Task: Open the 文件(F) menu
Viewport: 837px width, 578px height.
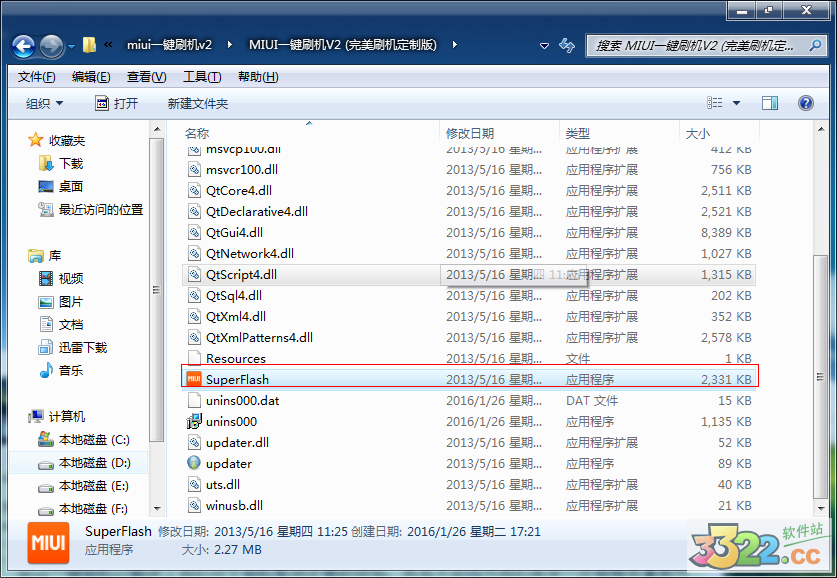Action: pyautogui.click(x=36, y=77)
